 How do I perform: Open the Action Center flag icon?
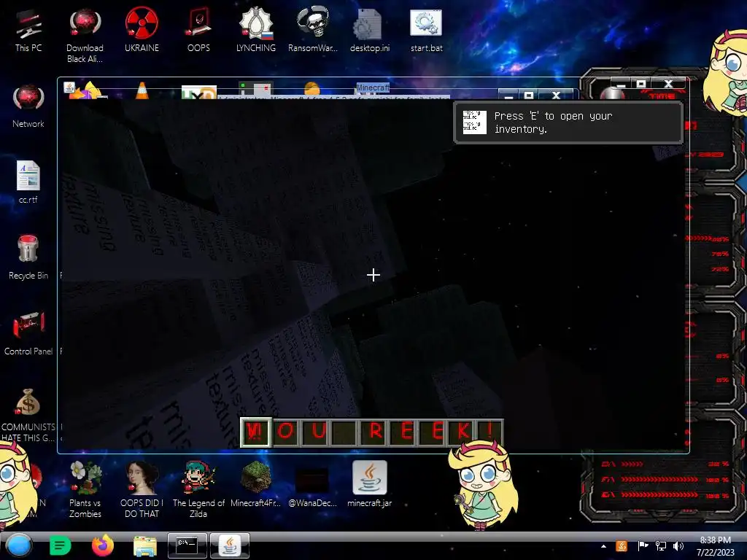643,546
